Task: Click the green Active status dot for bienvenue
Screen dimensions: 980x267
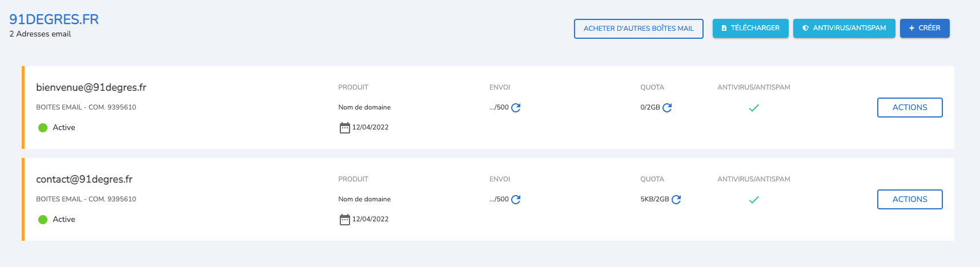Action: (x=43, y=128)
